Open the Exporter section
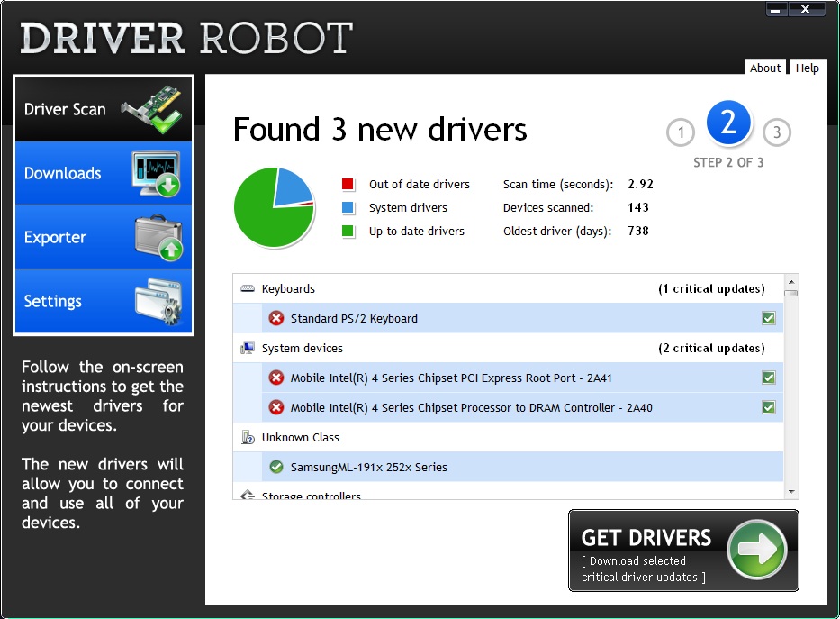Viewport: 840px width, 619px height. tap(104, 237)
